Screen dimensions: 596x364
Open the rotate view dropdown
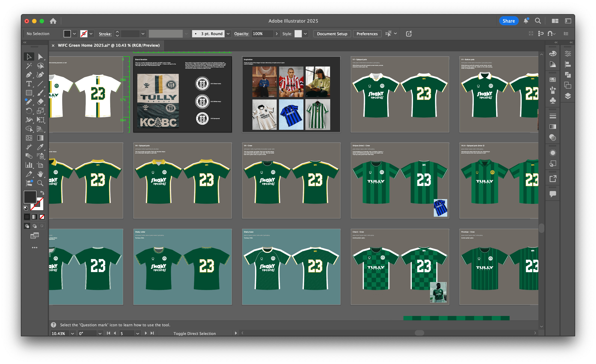click(x=100, y=333)
